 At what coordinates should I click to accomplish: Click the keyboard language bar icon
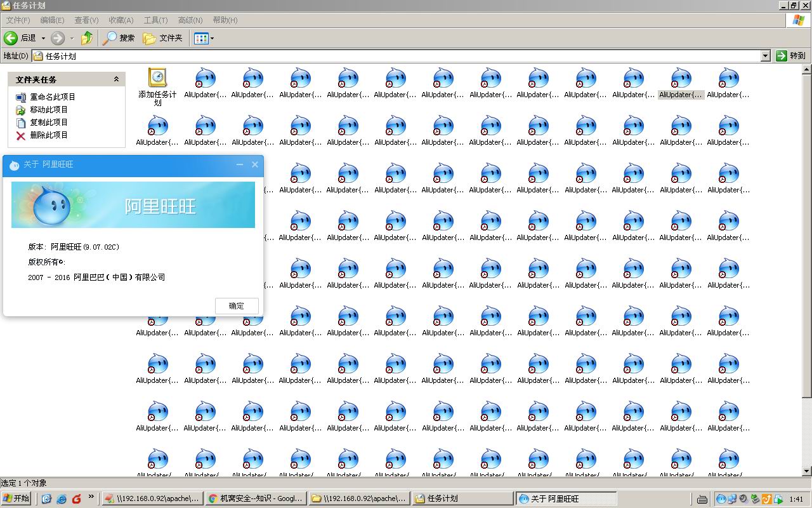tap(702, 498)
